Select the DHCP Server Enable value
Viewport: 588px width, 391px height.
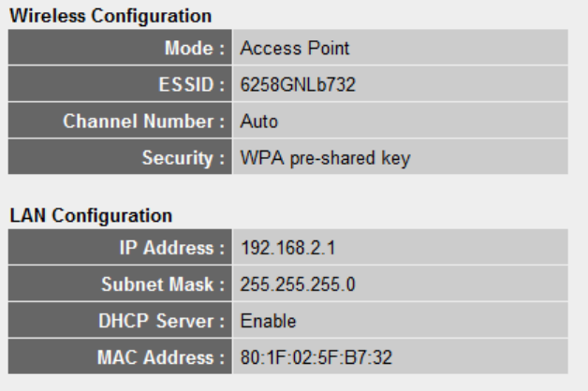(268, 321)
